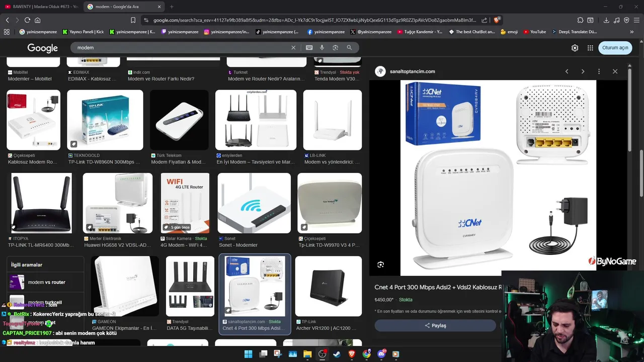
Task: Open the DATA 5G Taşınabilir Trendyol thumbnail
Action: [190, 286]
